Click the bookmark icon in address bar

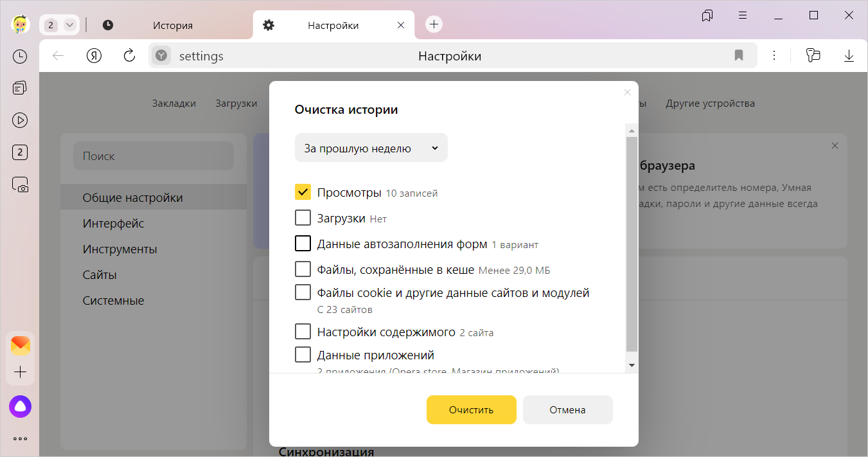739,56
